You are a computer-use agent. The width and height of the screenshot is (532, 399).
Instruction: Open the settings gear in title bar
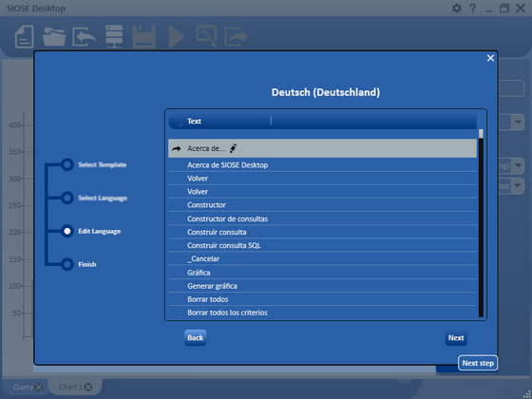(457, 9)
